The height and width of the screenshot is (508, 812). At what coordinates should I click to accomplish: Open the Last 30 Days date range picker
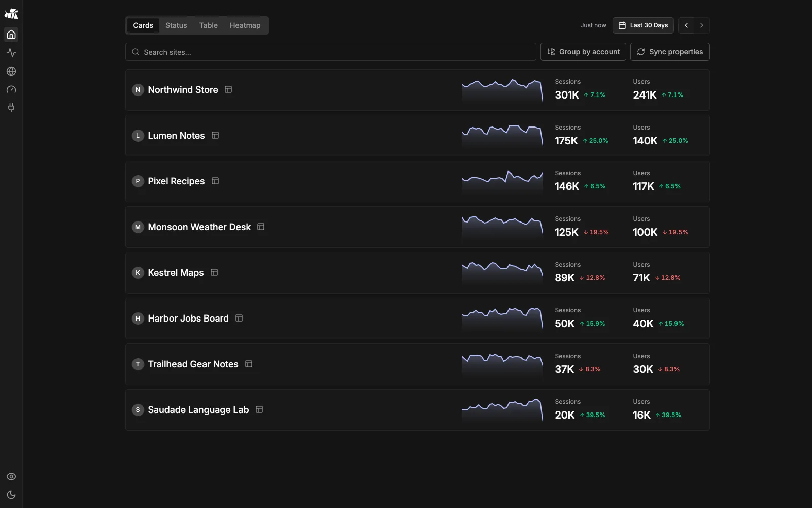[x=643, y=25]
